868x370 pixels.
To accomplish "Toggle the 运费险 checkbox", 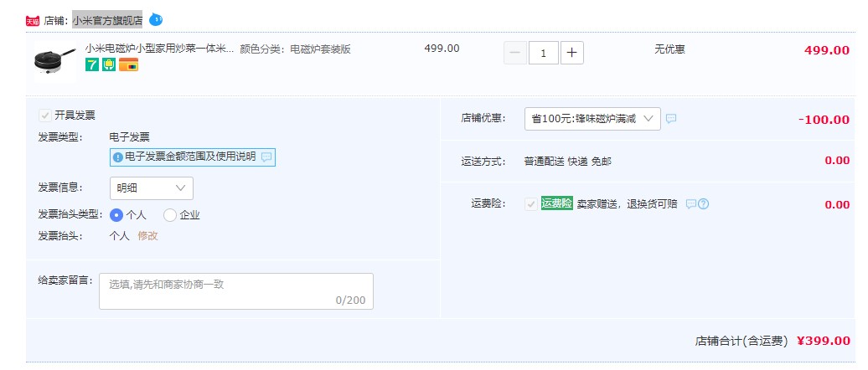I will [531, 204].
